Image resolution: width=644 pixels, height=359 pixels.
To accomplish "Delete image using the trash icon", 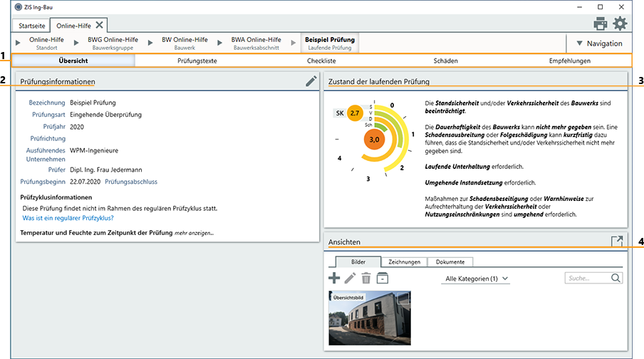I will point(366,279).
